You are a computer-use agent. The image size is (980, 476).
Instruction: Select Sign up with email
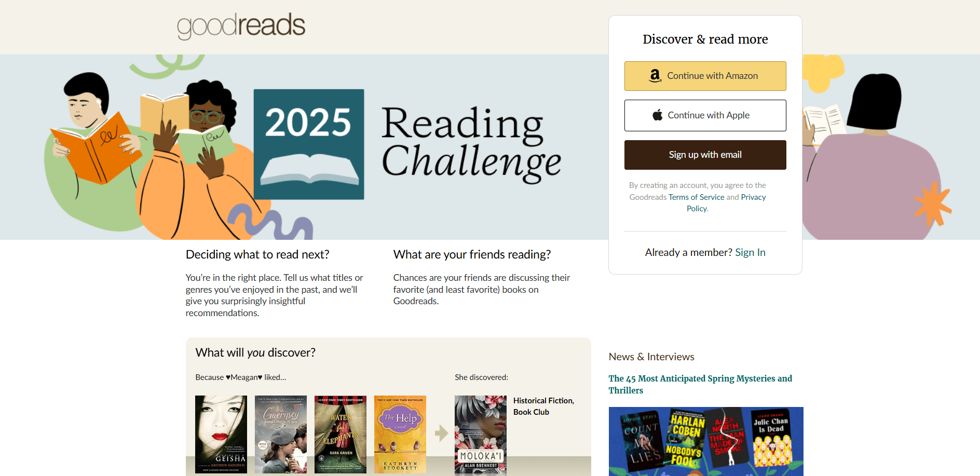pos(705,155)
